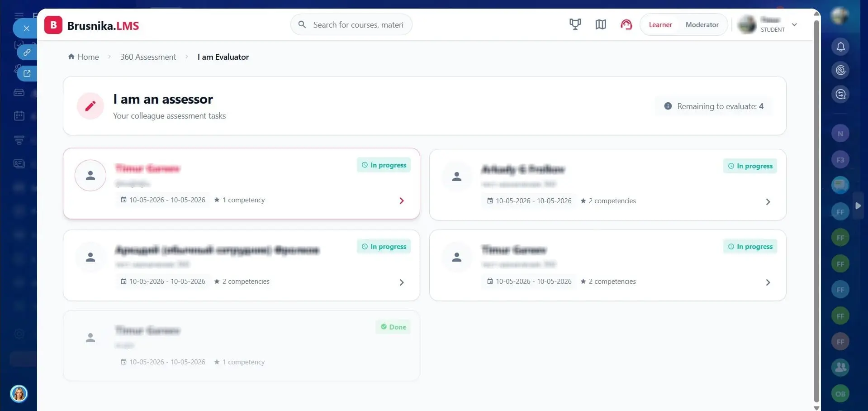Click the spiral target icon in right sidebar
868x411 pixels.
click(840, 70)
